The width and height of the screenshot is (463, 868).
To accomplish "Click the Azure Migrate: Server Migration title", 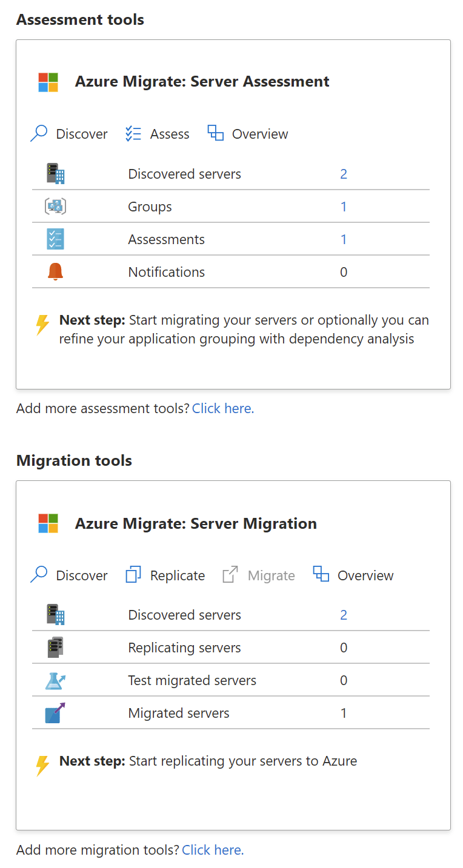I will click(x=196, y=523).
